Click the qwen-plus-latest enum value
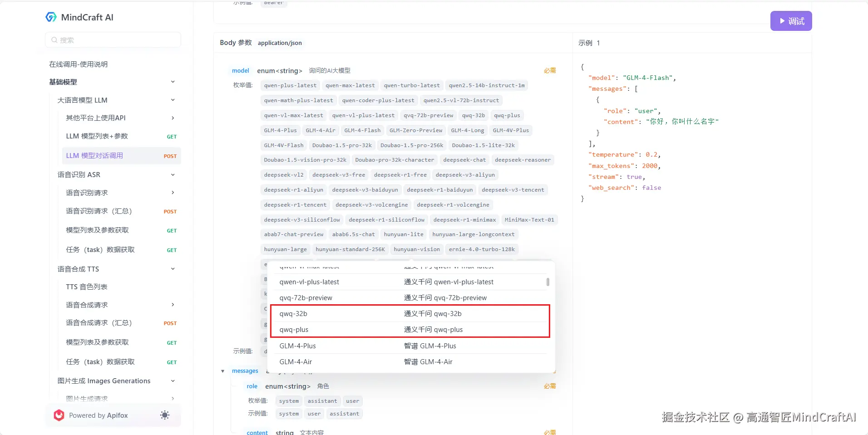The width and height of the screenshot is (868, 435). click(290, 85)
